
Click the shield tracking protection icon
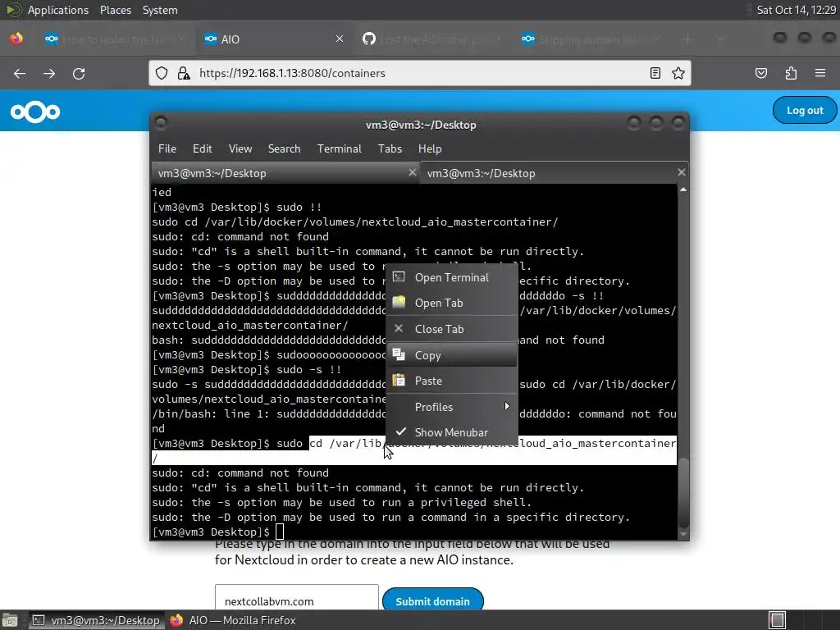pos(162,73)
